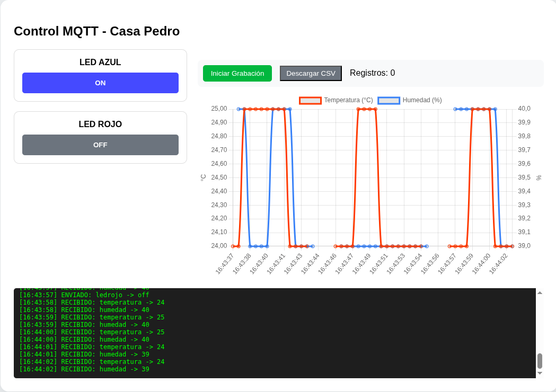Click the last temperature data point at 16:44:02
Viewport: 556px width, 392px height.
(x=512, y=246)
